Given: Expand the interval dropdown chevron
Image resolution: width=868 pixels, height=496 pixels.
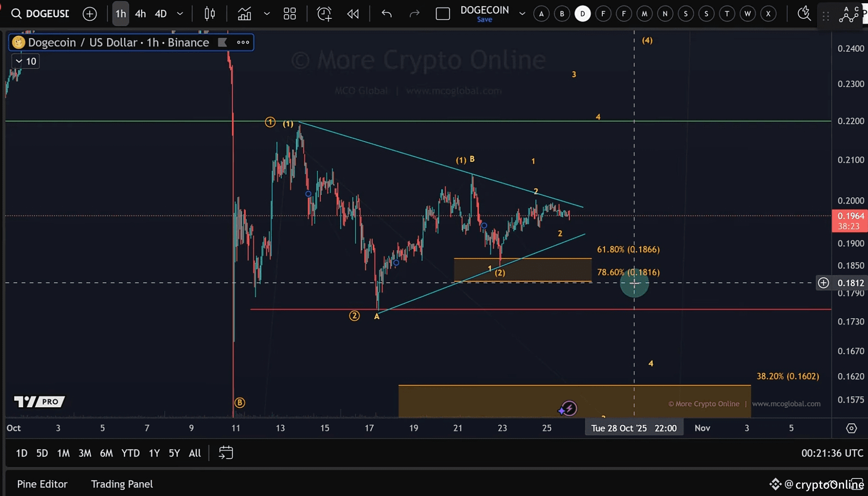Looking at the screenshot, I should point(180,14).
